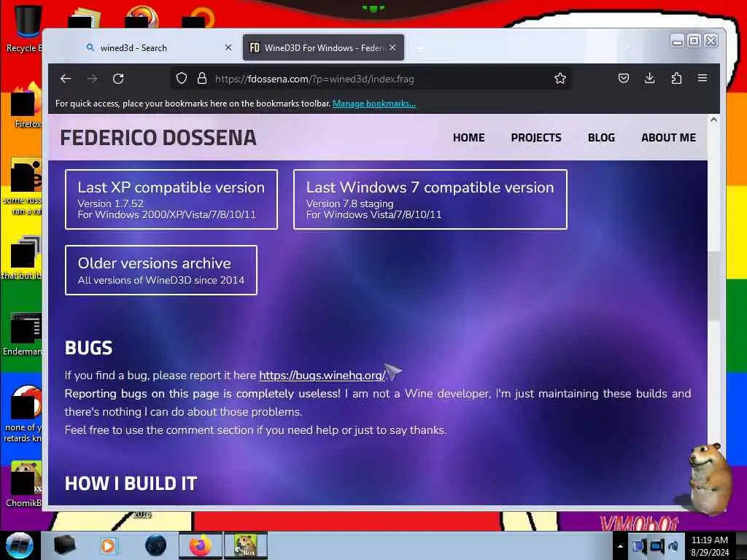The height and width of the screenshot is (560, 747).
Task: Open the dark globe taskbar icon
Action: [x=156, y=545]
